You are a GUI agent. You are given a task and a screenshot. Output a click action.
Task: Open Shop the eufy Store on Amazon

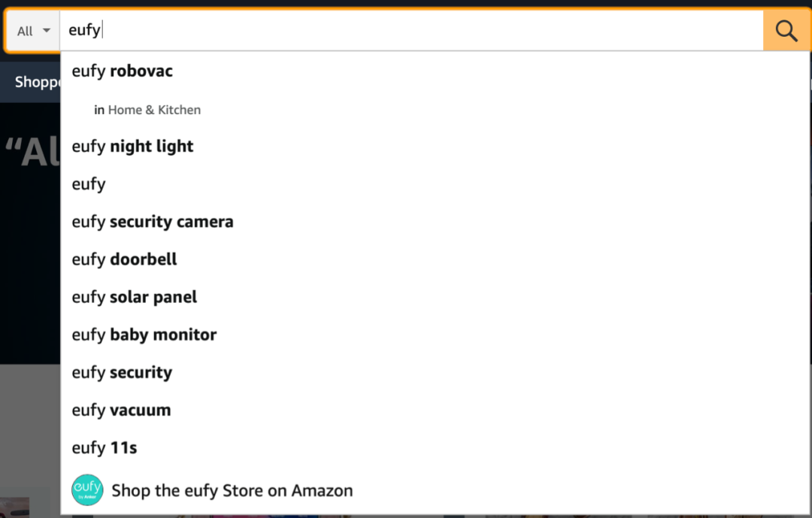435,490
